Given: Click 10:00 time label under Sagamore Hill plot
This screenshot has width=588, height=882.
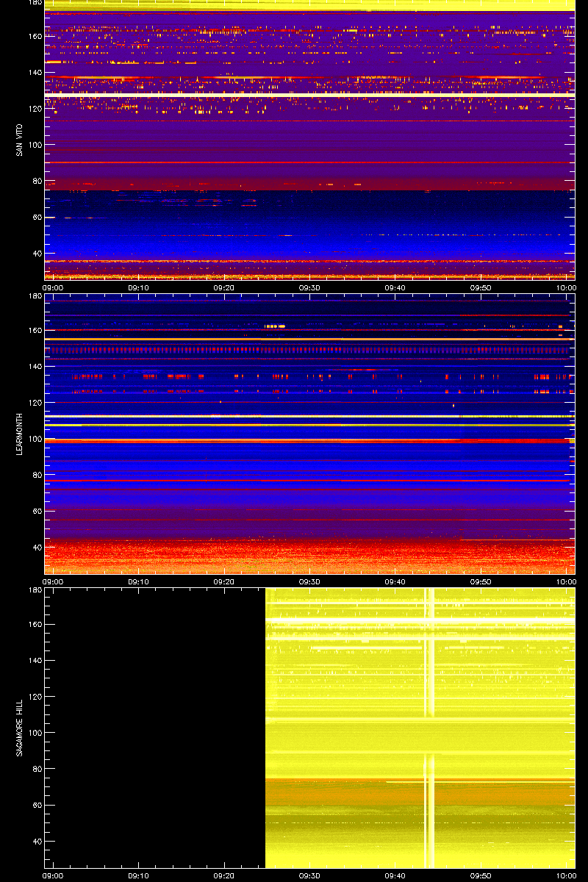Looking at the screenshot, I should 566,875.
